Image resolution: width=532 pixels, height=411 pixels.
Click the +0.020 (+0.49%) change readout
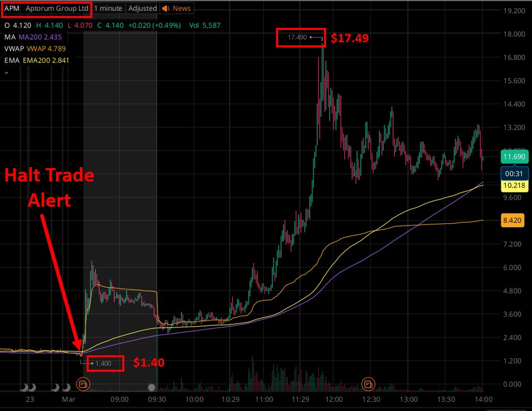(x=154, y=25)
